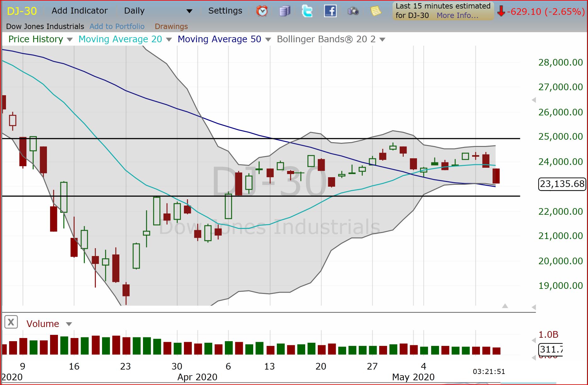Click the red down arrow price change icon
The height and width of the screenshot is (385, 588).
(501, 11)
